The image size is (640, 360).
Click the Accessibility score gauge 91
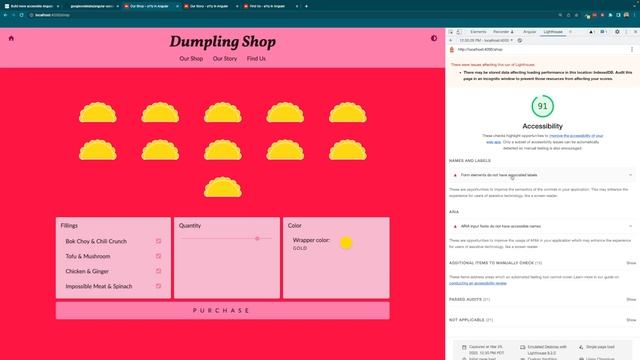[x=542, y=106]
